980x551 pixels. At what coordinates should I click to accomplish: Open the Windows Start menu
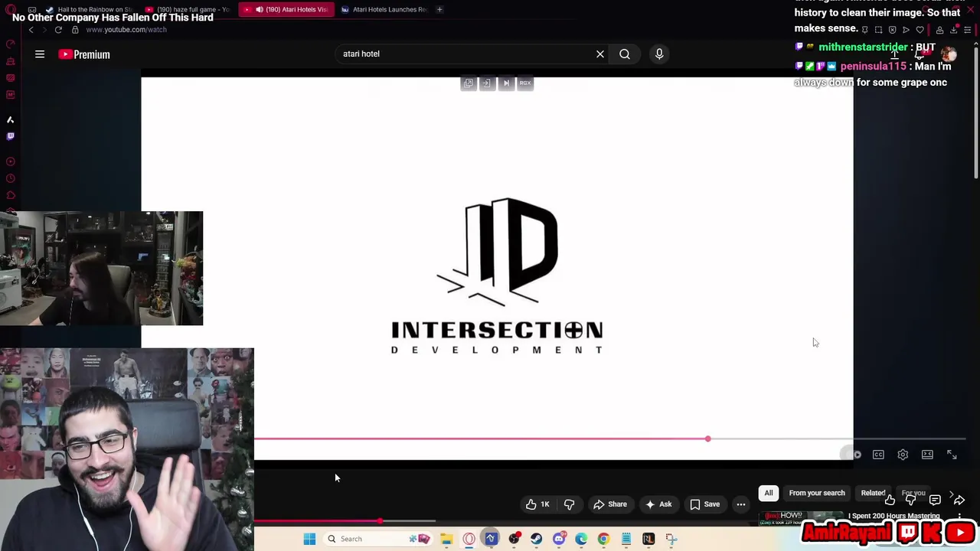click(309, 539)
